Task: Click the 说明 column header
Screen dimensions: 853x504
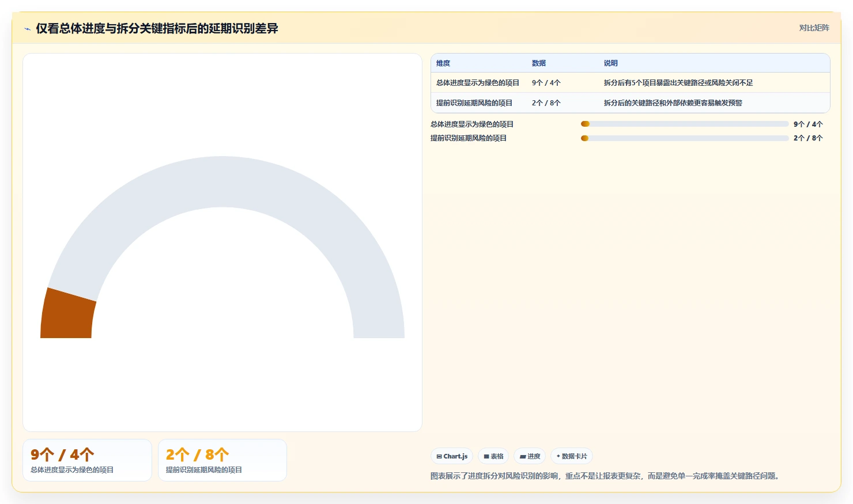Action: pyautogui.click(x=611, y=63)
